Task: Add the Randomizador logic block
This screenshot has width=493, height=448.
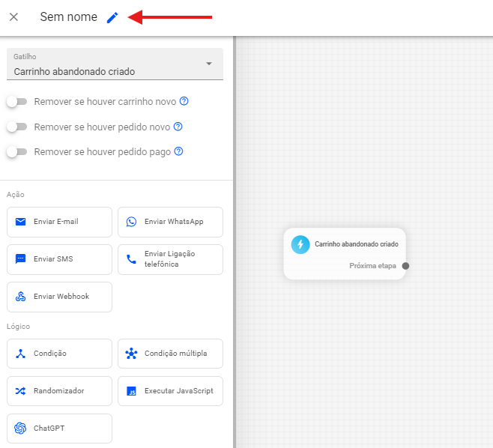Action: pos(59,391)
